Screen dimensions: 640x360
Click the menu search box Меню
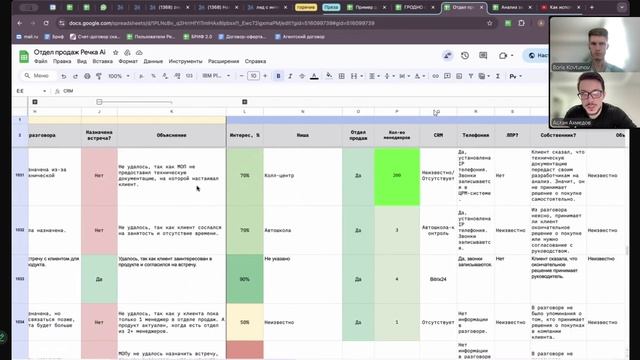[x=37, y=76]
